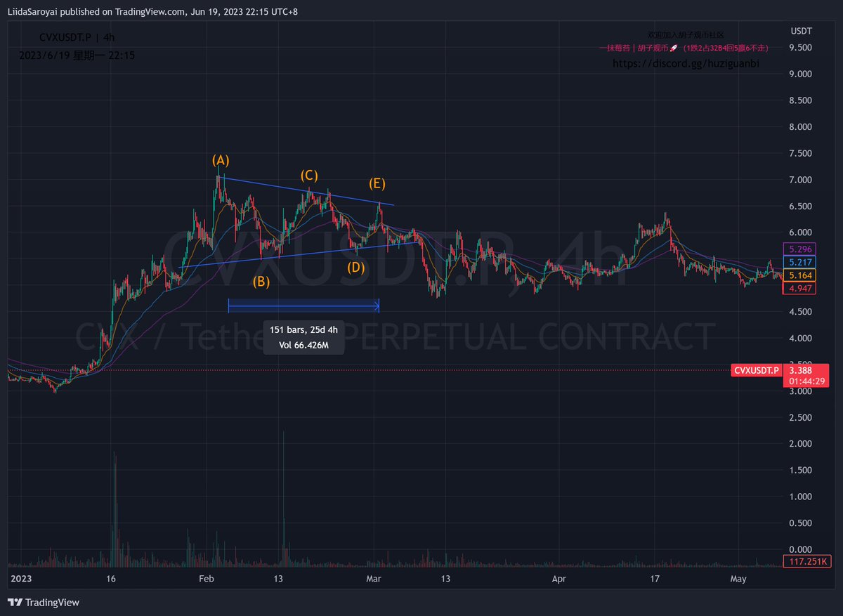This screenshot has width=843, height=616.
Task: Click the 17 date label on time axis
Action: (655, 579)
